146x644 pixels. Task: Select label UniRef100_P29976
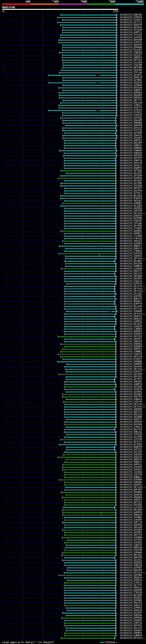[x=131, y=115]
